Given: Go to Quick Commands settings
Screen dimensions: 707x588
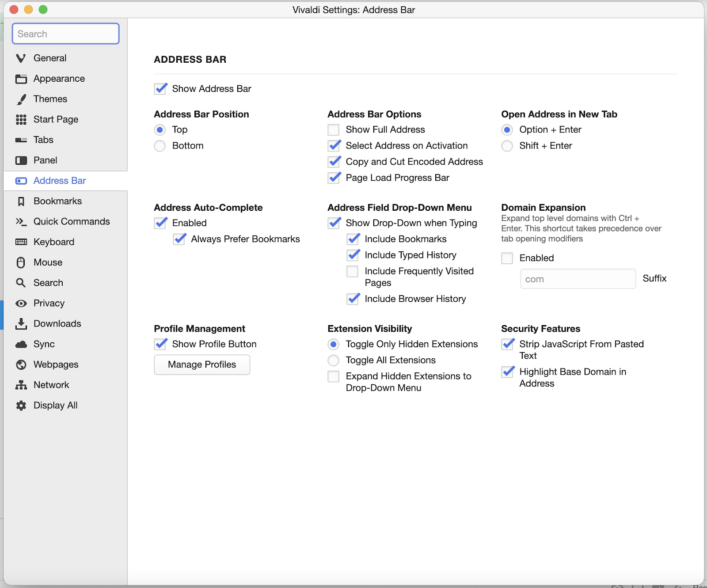Looking at the screenshot, I should (65, 221).
